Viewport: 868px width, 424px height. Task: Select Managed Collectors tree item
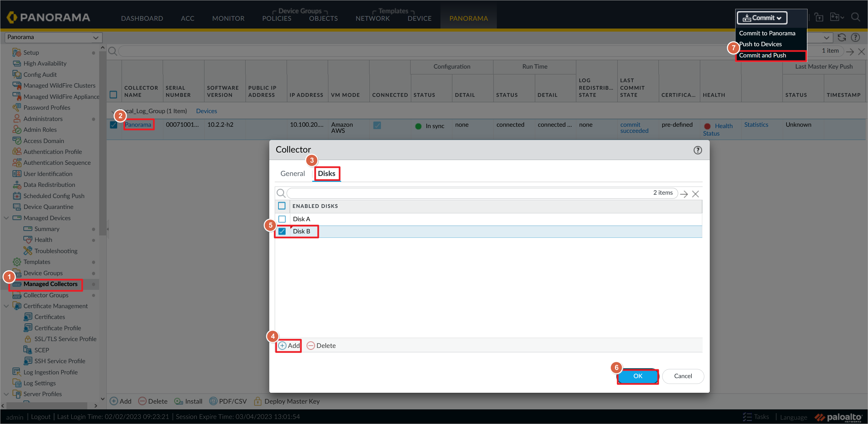tap(50, 284)
